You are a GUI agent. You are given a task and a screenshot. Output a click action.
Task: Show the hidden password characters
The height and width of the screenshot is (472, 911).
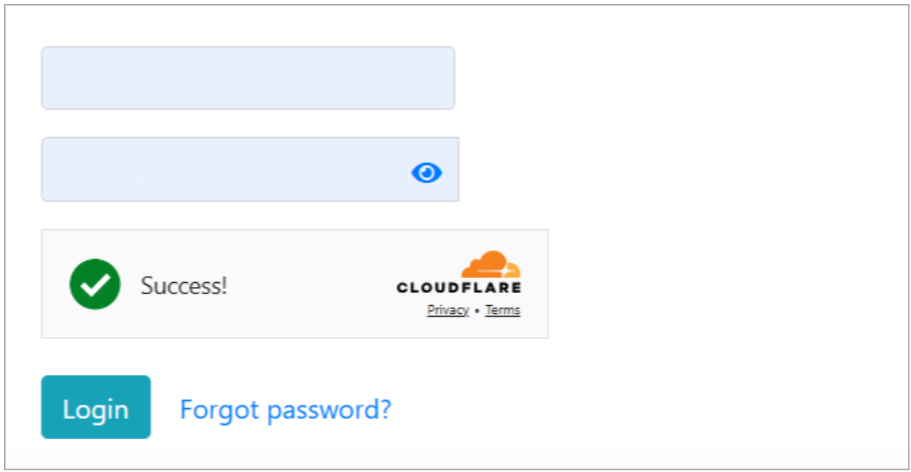coord(427,173)
